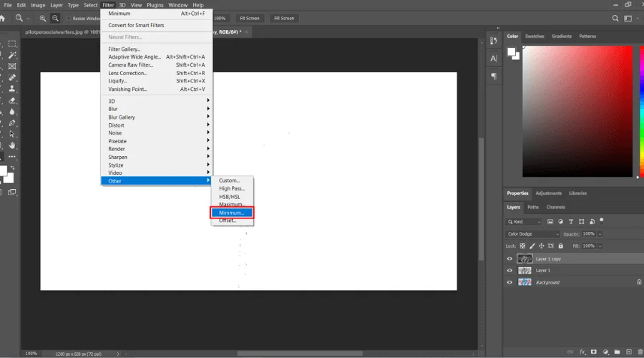Select the Frame tool

(12, 66)
